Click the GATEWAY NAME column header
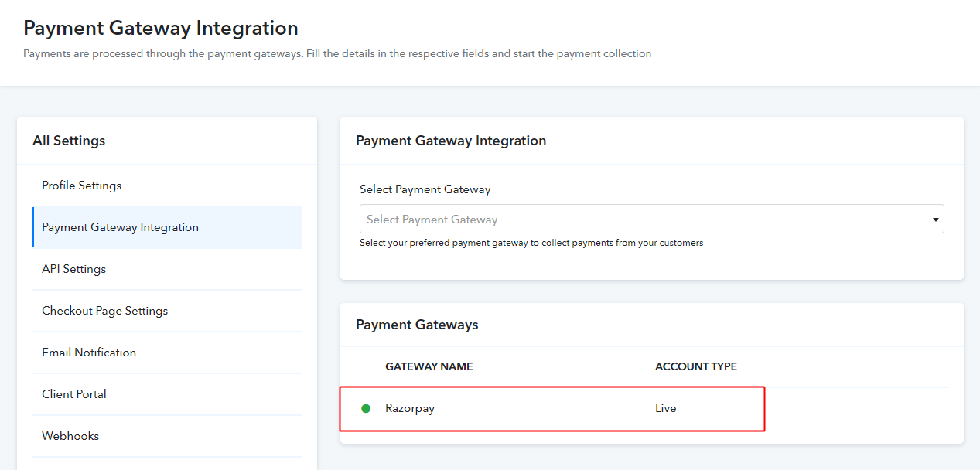Screen dimensions: 980x470 (429, 366)
